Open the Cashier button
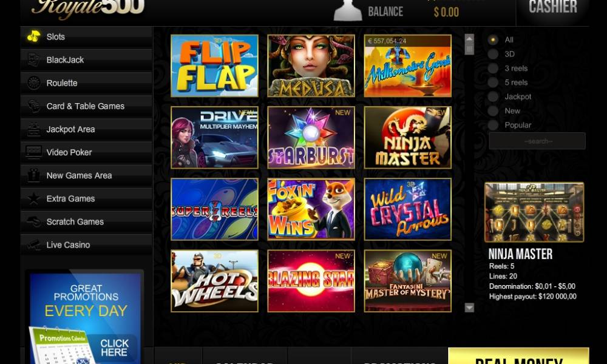Viewport: 607px width, 364px height. [553, 8]
